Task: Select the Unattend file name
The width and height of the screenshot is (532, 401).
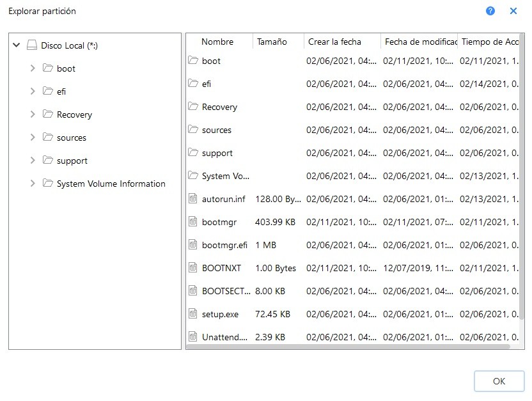Action: coord(224,337)
